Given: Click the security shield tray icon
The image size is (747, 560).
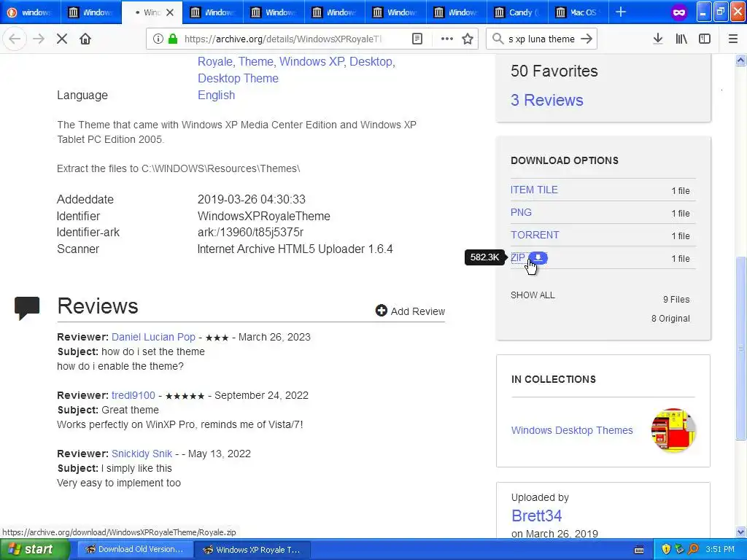Looking at the screenshot, I should point(666,549).
